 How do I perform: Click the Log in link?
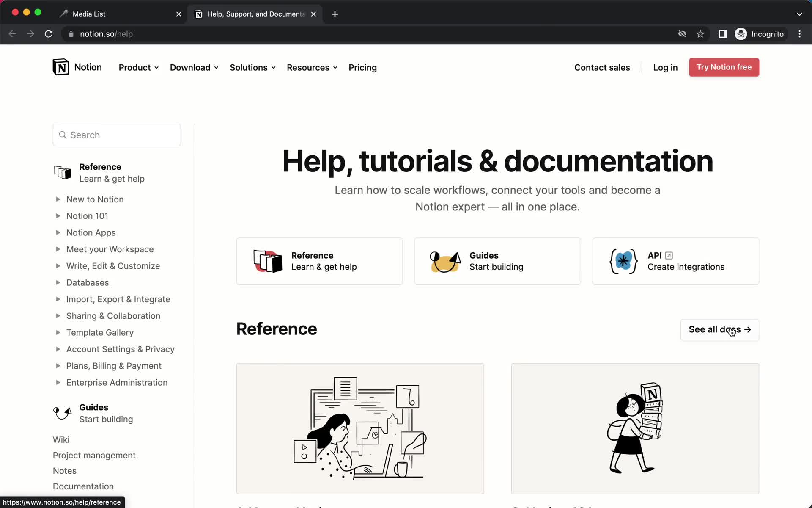[665, 68]
